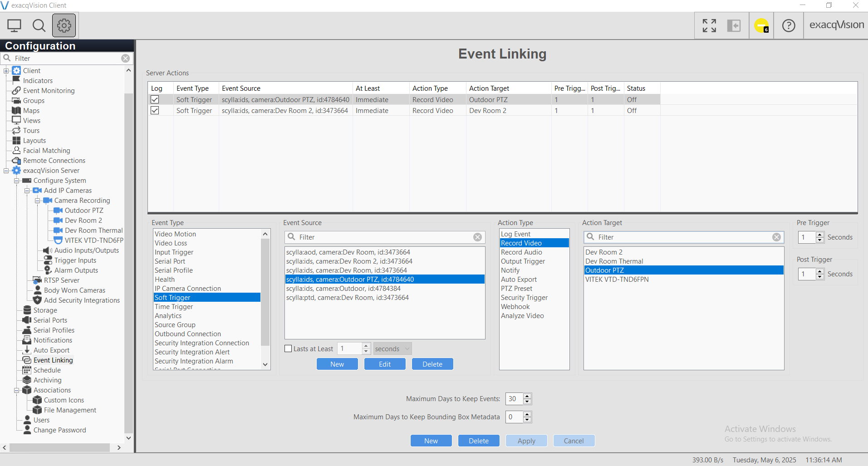Click the Configuration gear icon
868x466 pixels.
point(64,25)
